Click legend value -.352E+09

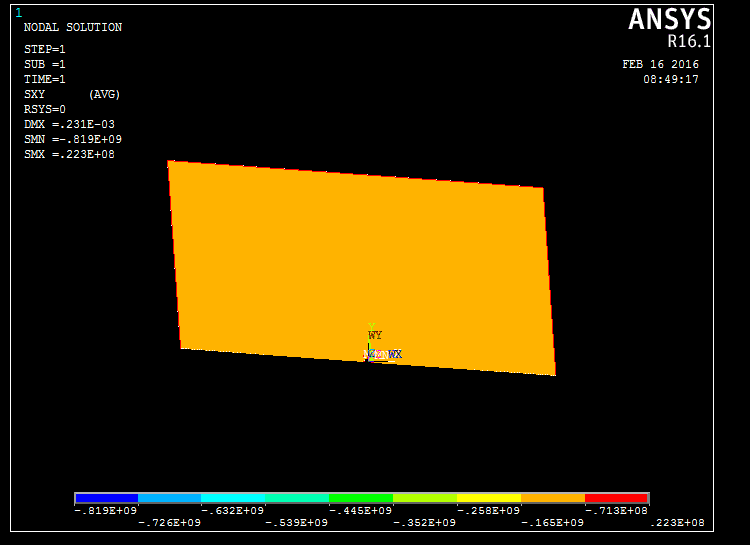click(424, 523)
